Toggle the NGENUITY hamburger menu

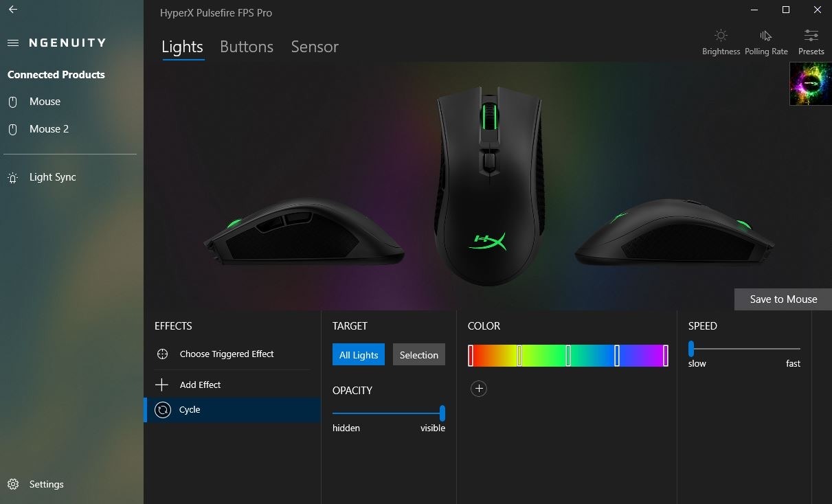click(12, 43)
